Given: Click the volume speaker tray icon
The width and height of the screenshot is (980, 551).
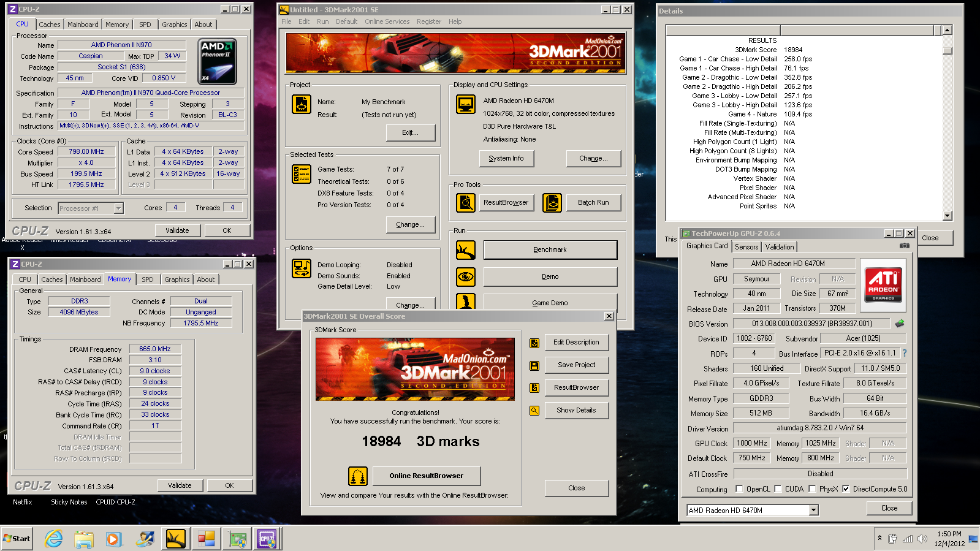Looking at the screenshot, I should tap(922, 539).
